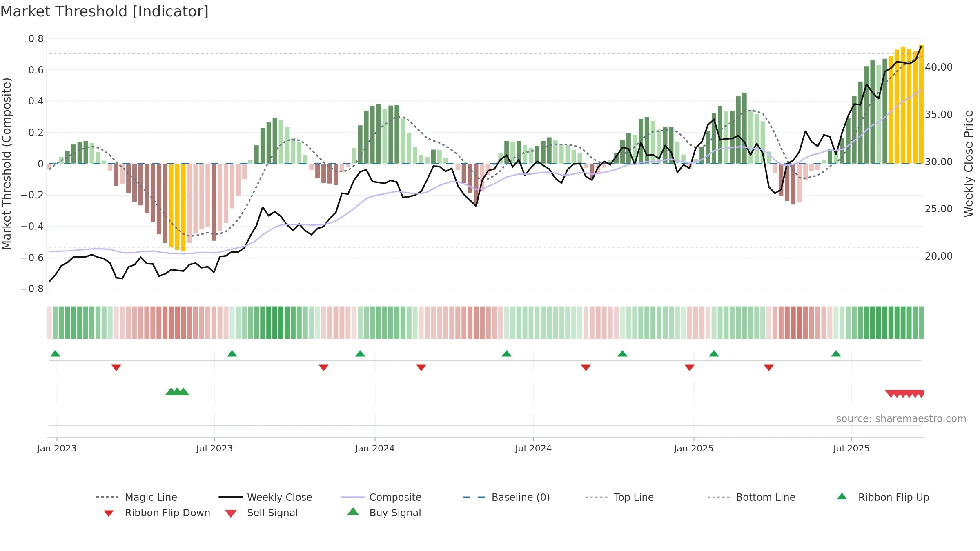
Task: Click the 40.00 price axis label
Action: point(939,67)
